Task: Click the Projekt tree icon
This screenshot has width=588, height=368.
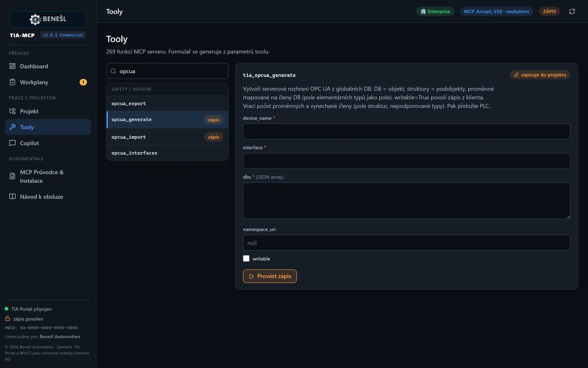Action: pos(12,111)
